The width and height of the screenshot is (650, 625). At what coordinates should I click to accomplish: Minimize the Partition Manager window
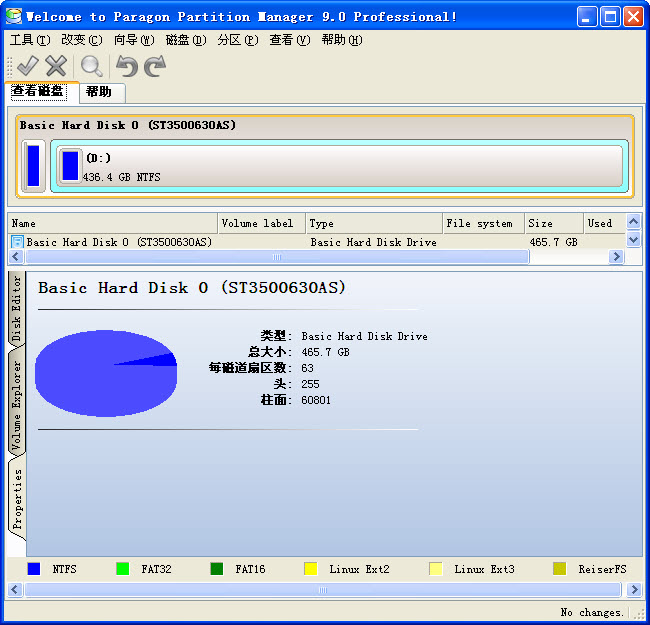click(x=587, y=17)
